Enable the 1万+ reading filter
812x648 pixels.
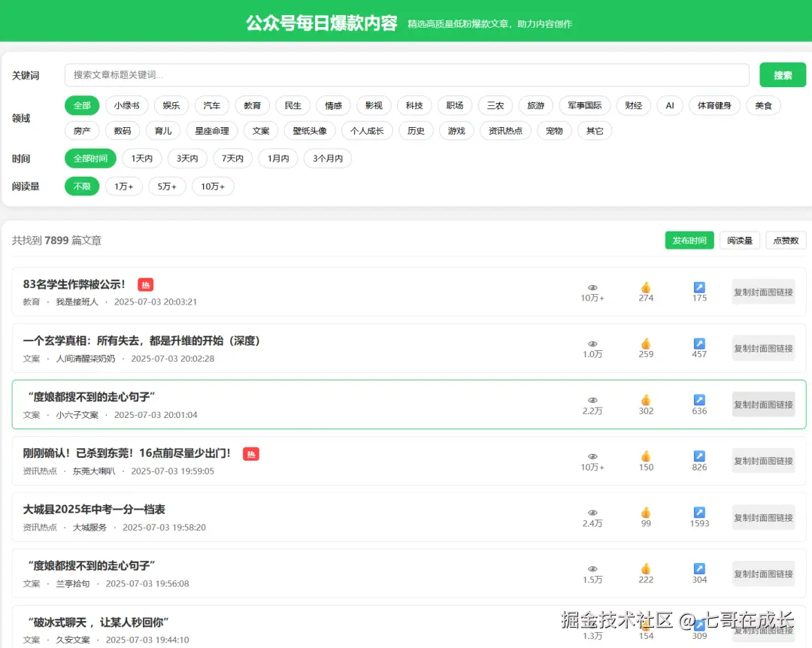pyautogui.click(x=123, y=186)
